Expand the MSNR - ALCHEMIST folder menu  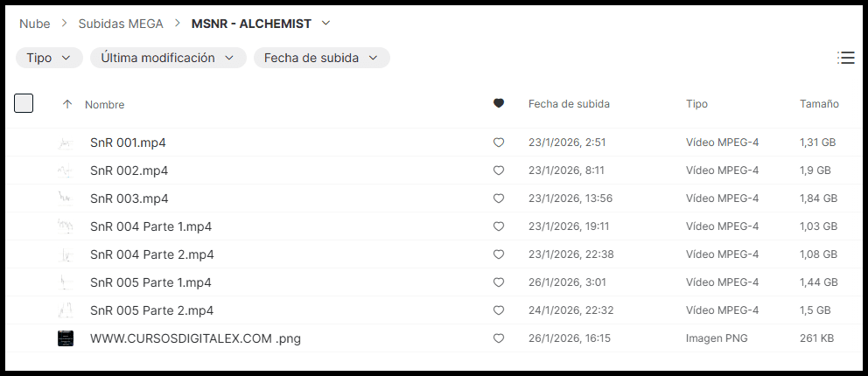(326, 23)
